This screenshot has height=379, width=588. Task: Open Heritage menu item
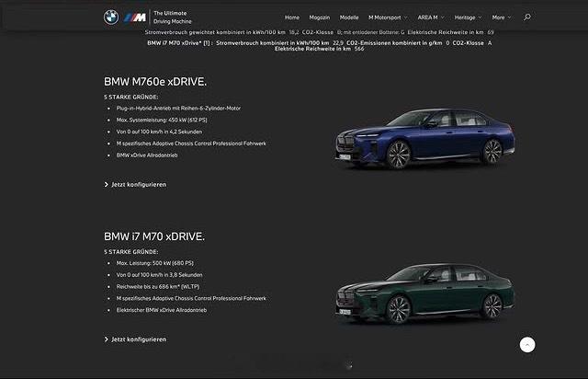pos(465,17)
